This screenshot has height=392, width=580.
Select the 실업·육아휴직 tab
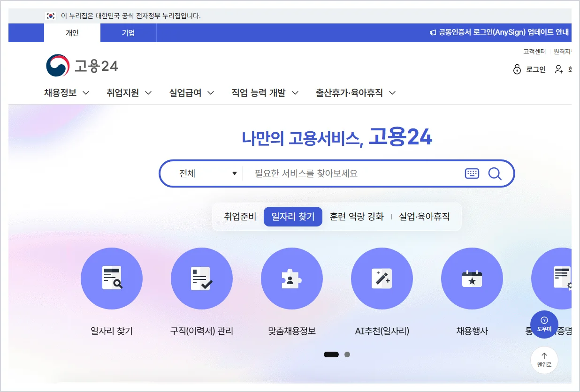point(424,217)
